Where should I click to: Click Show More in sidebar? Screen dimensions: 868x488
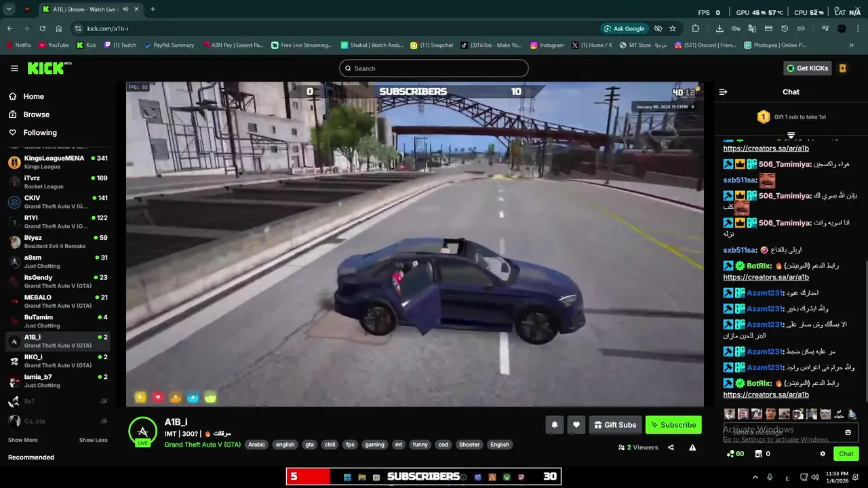tap(22, 440)
